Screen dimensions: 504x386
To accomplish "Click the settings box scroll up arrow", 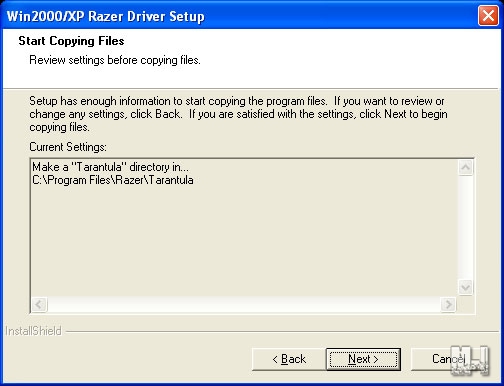I will click(x=465, y=168).
